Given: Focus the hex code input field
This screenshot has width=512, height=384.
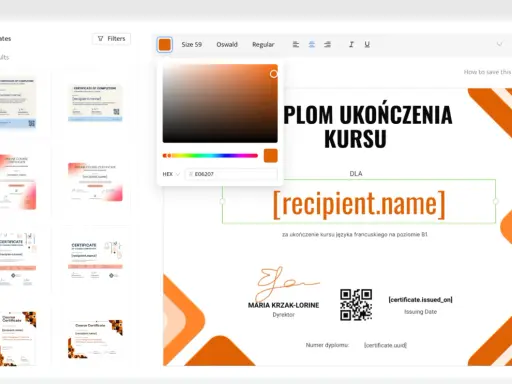Looking at the screenshot, I should tap(231, 174).
